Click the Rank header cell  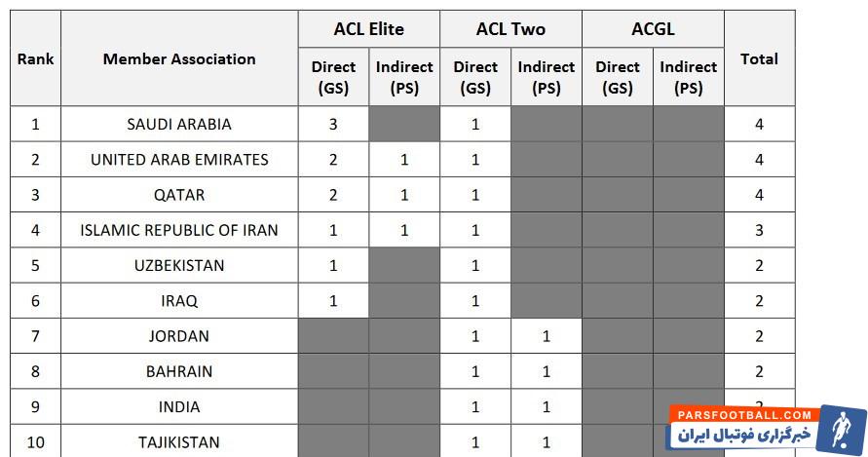[x=35, y=58]
